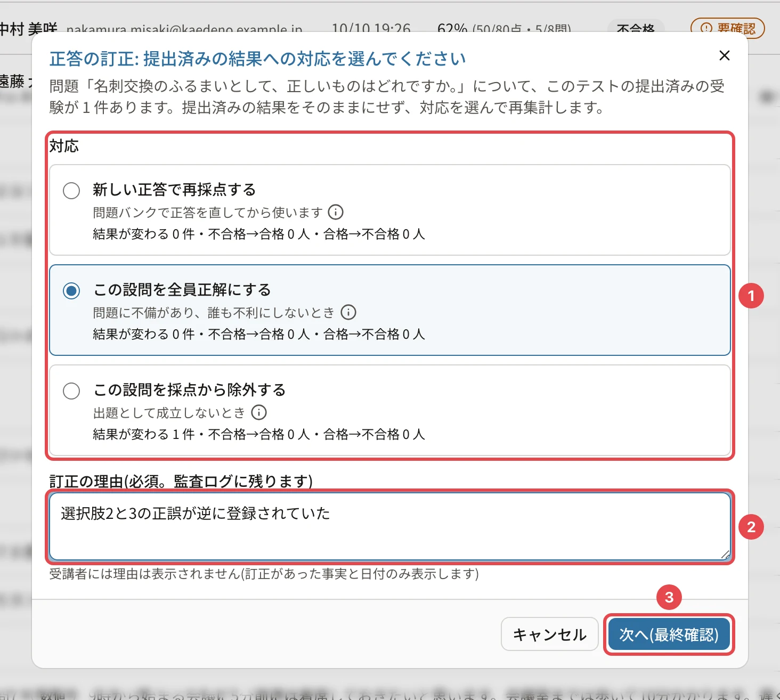Click the dialog title 正答の訂正
This screenshot has width=780, height=700.
coord(257,59)
